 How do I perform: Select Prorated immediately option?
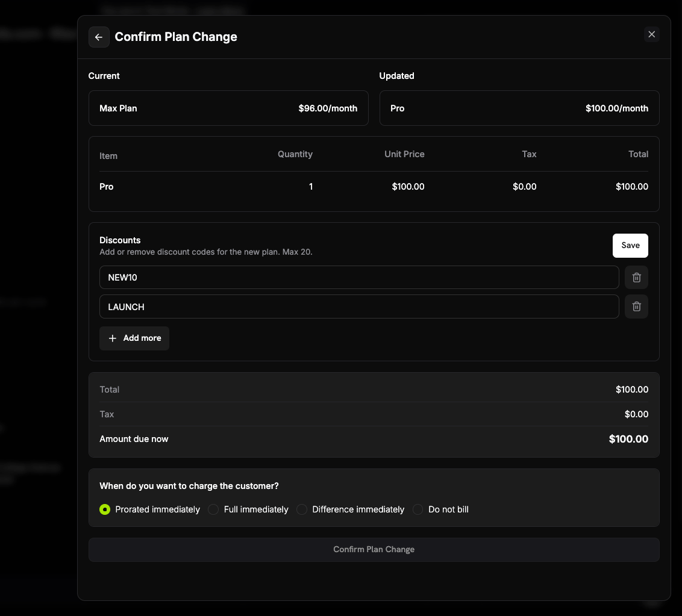(x=105, y=509)
